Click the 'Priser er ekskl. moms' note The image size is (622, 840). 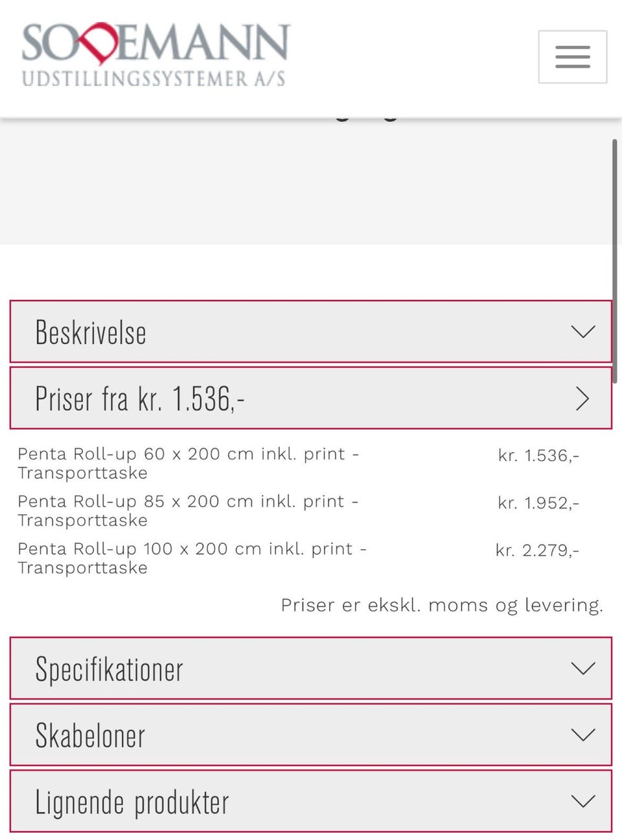pyautogui.click(x=441, y=606)
